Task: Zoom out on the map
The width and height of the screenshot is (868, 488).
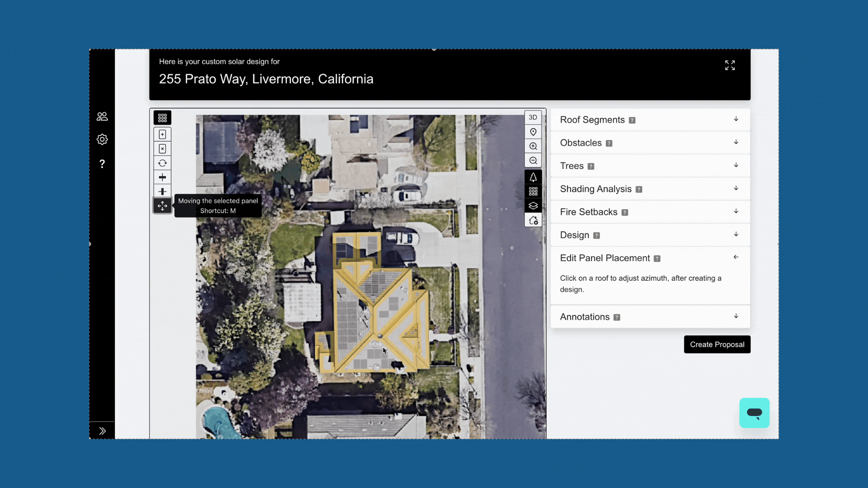Action: pos(533,161)
